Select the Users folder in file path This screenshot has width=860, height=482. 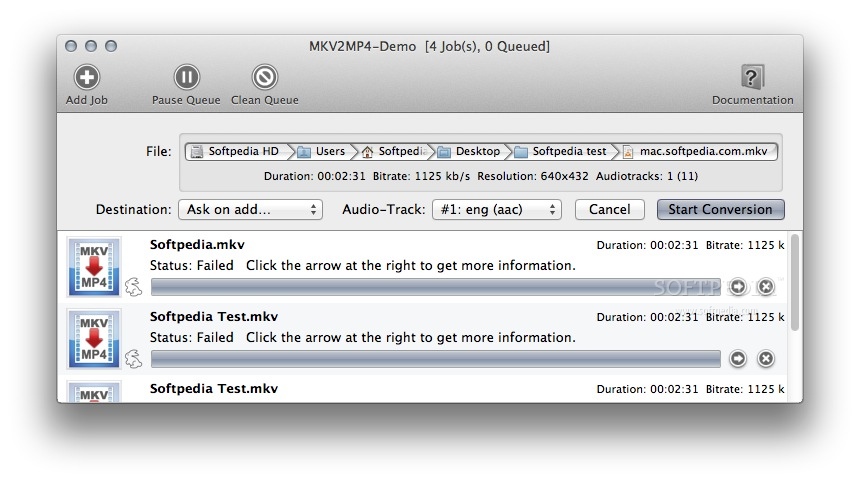pos(323,151)
